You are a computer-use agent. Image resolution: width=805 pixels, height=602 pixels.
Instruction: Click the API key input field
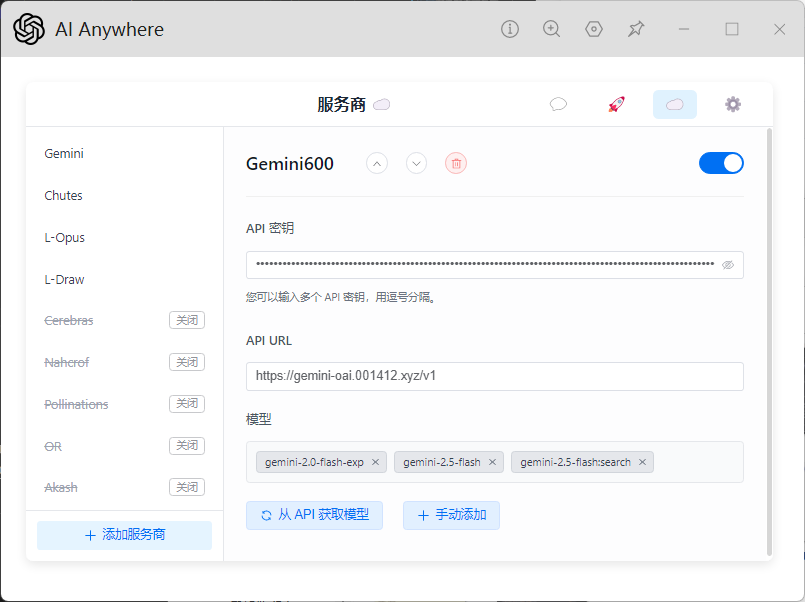pyautogui.click(x=494, y=265)
